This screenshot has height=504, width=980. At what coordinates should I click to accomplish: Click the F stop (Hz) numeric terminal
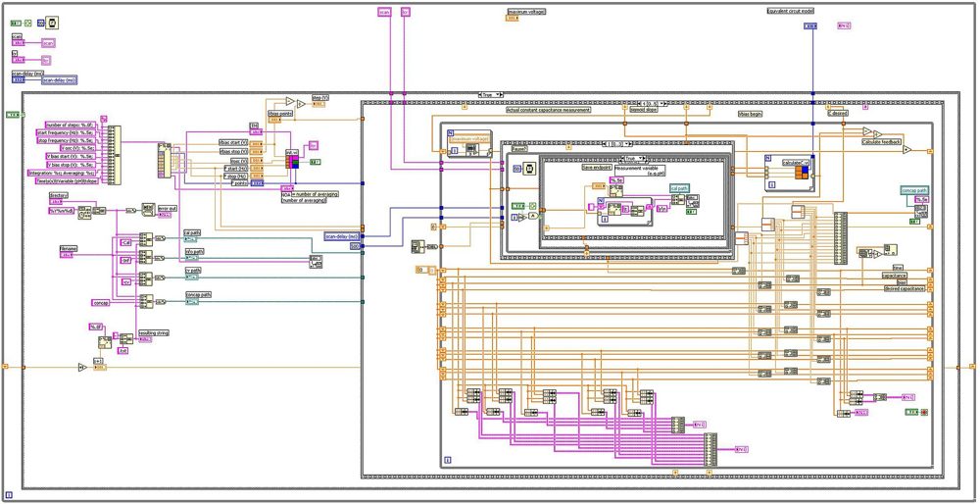[x=256, y=176]
